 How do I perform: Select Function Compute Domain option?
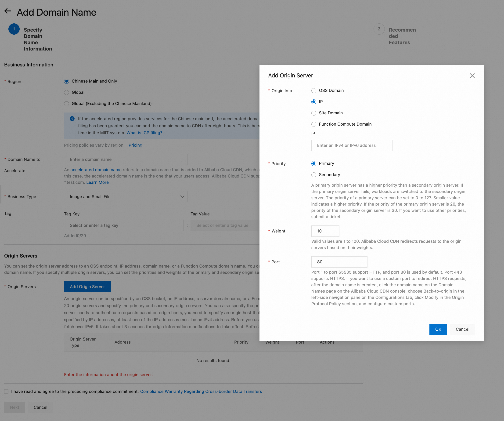point(314,124)
